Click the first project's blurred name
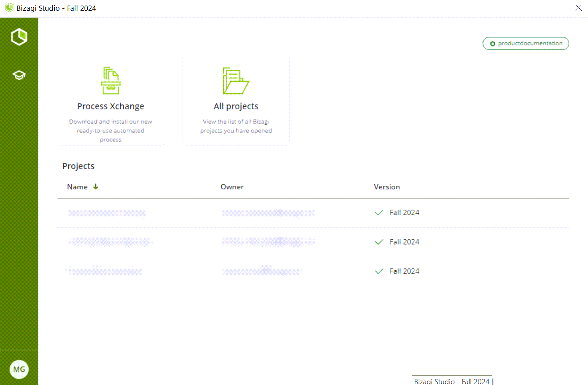 click(x=106, y=213)
